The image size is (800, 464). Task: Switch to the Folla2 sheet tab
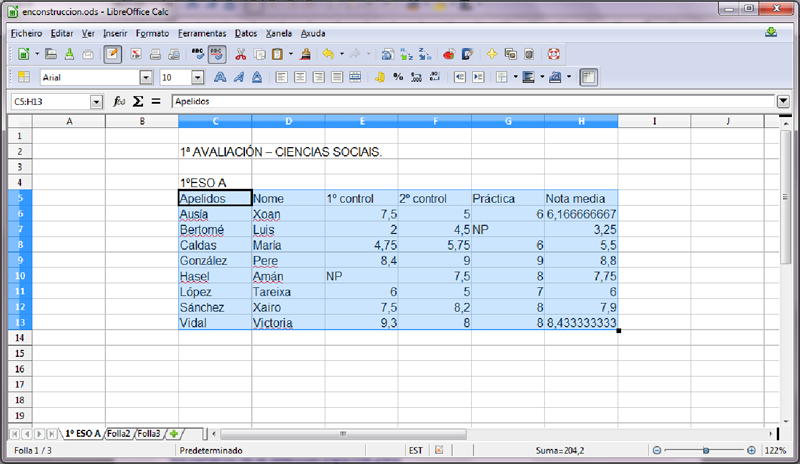tap(119, 434)
